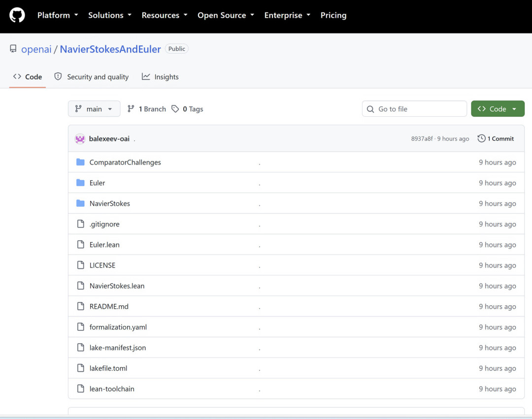Click the balexeev-oai avatar

[80, 139]
